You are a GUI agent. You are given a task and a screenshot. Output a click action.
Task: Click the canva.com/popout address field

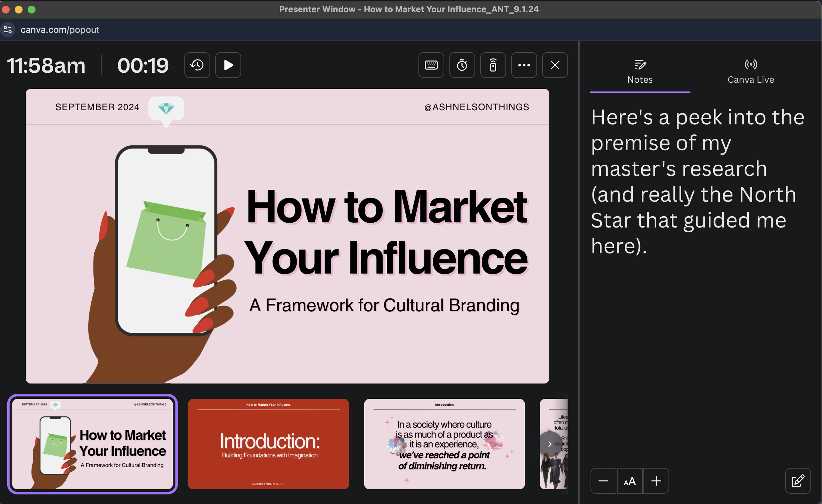tap(60, 30)
